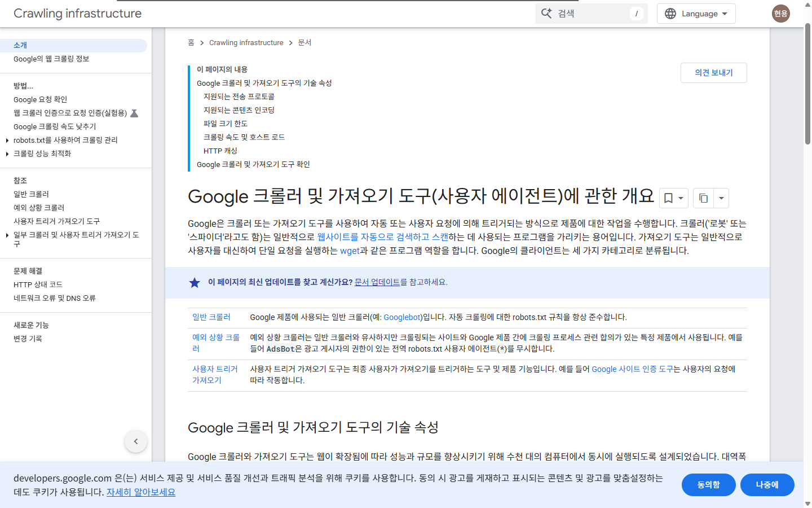Click the '나중에' cookie button

(x=767, y=485)
